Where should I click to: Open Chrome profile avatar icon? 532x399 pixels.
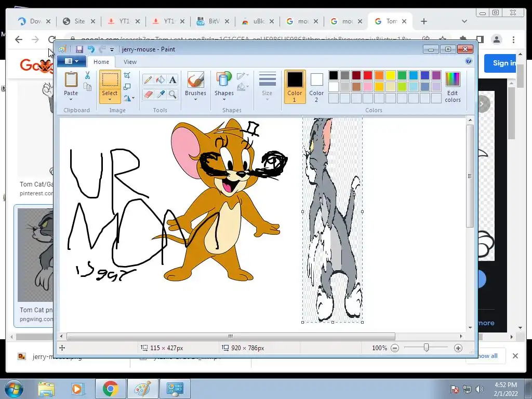tap(496, 39)
